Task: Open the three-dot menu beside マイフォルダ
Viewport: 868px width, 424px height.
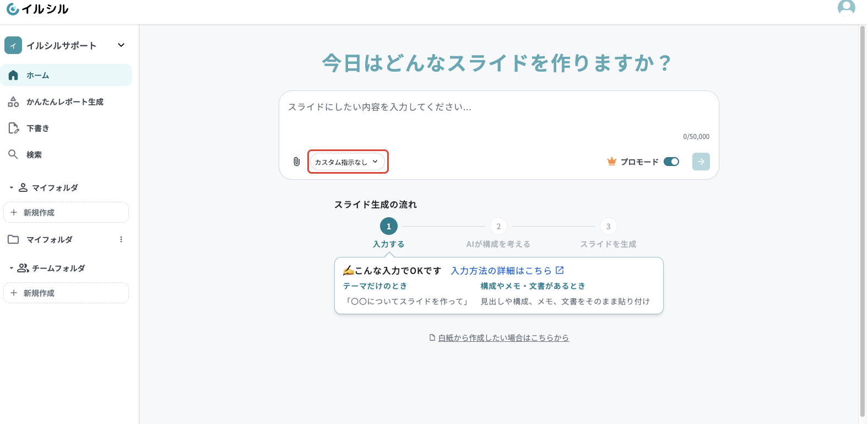Action: (121, 239)
